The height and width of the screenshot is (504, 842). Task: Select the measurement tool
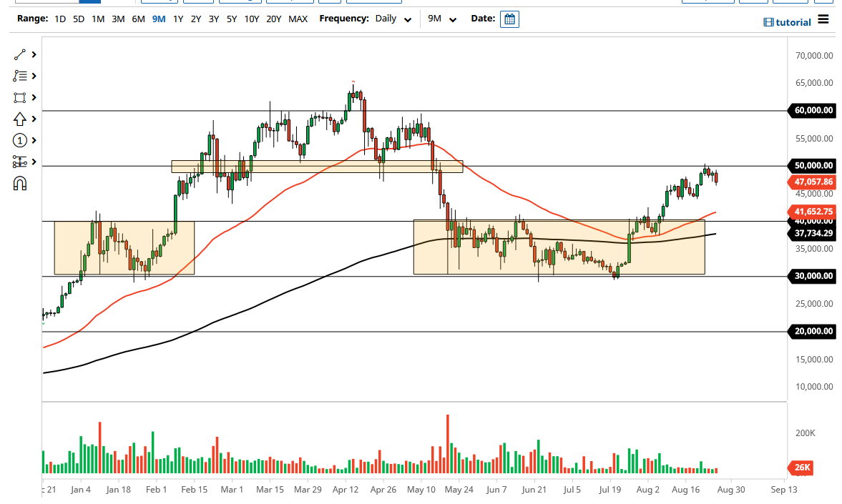(x=20, y=162)
